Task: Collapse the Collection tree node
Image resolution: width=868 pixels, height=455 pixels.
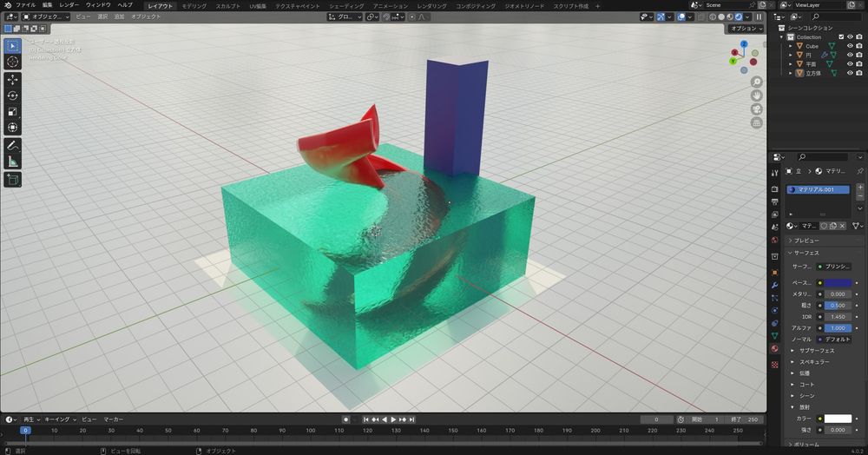Action: (x=782, y=37)
